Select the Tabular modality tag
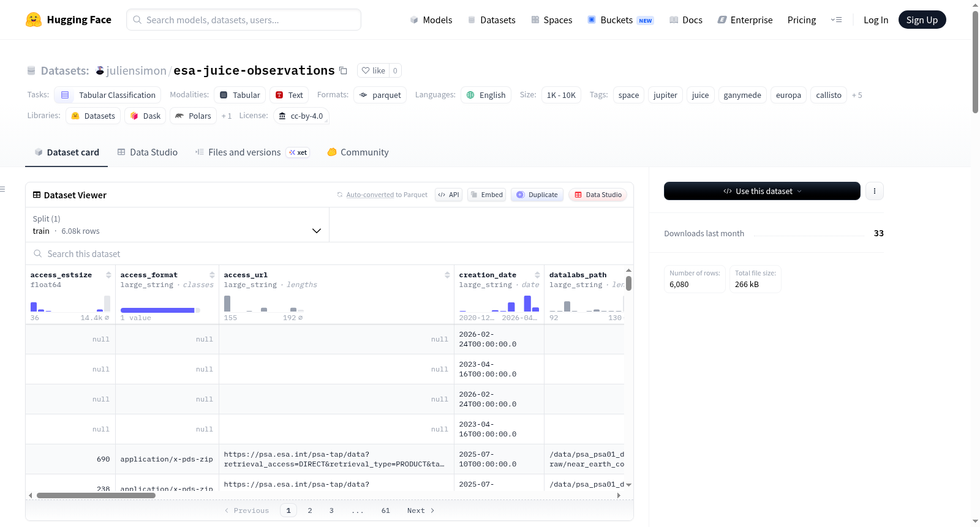This screenshot has height=527, width=980. point(240,95)
